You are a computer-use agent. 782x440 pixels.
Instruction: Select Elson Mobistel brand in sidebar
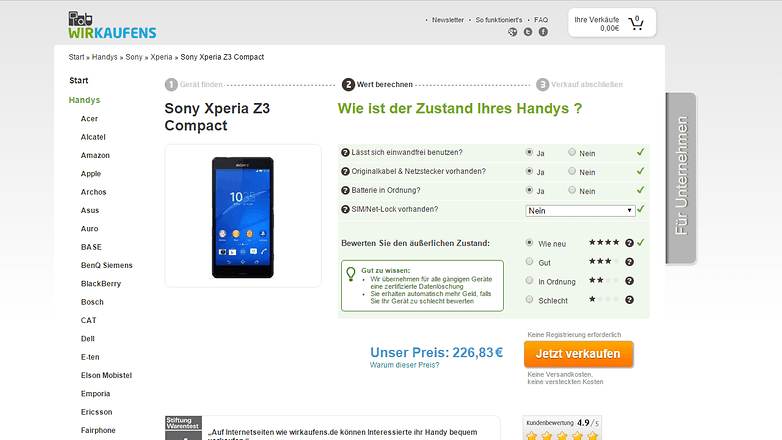pyautogui.click(x=106, y=376)
